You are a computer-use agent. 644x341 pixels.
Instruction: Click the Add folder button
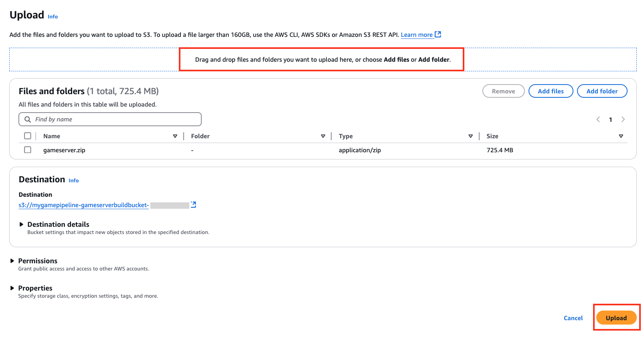click(602, 91)
